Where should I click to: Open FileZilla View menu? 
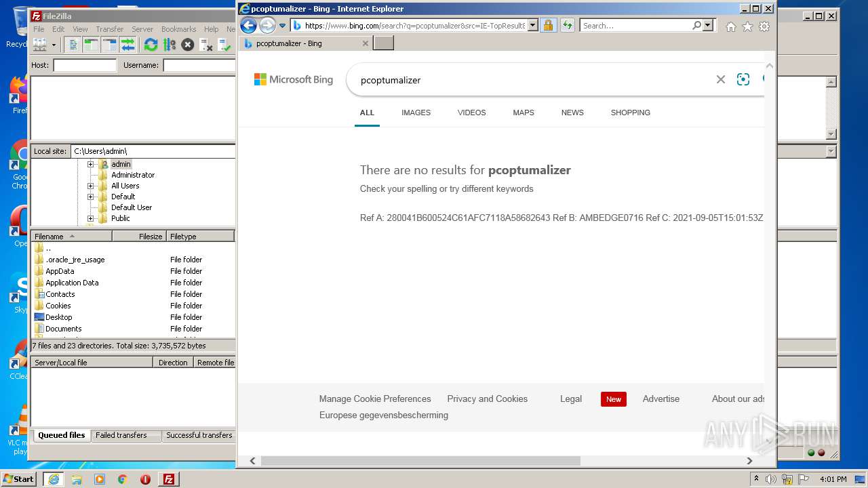coord(80,29)
